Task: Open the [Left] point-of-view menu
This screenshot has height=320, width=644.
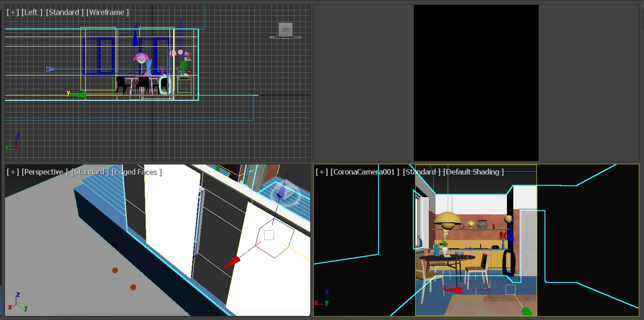Action: pos(32,12)
